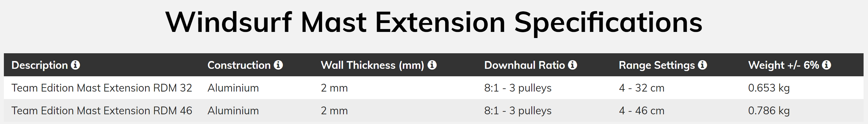Click Aluminium in the RDM 46 row
Viewport: 868px width, 124px height.
(233, 110)
